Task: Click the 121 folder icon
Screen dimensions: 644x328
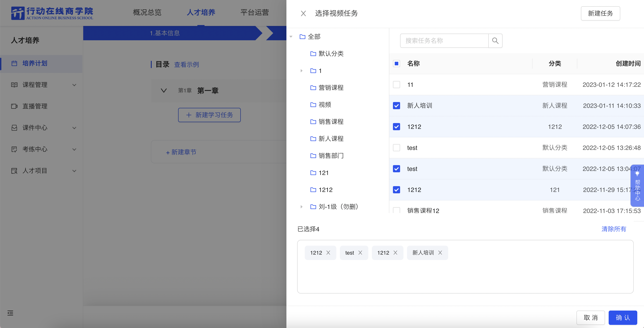Action: (x=313, y=173)
